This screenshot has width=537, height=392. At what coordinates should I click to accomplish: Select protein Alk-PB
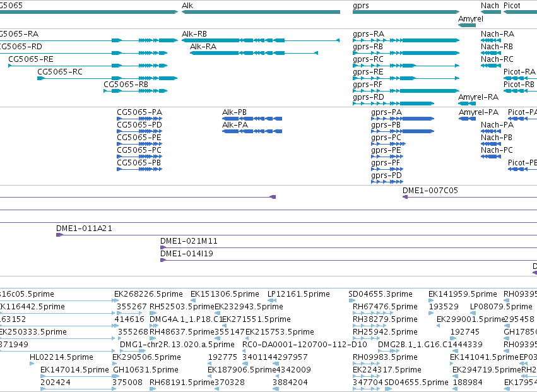coord(252,119)
